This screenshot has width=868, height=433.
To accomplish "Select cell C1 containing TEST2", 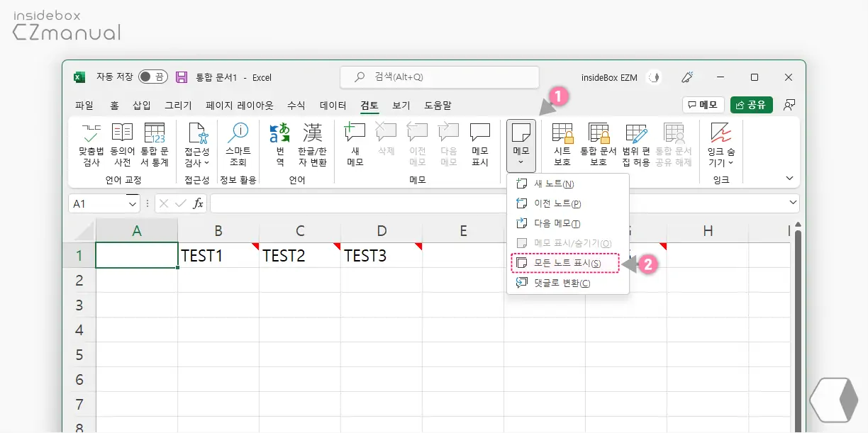I will pyautogui.click(x=300, y=255).
